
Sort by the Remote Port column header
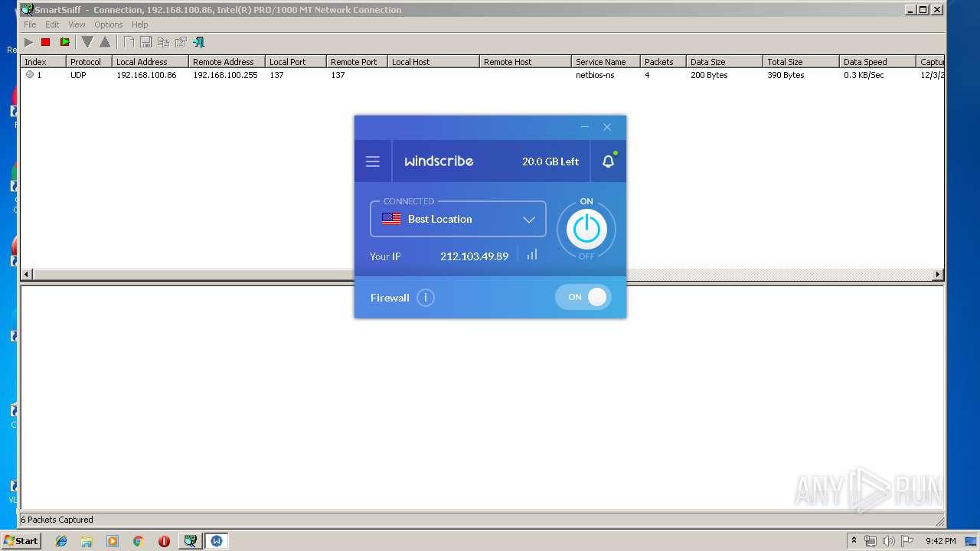pos(357,62)
